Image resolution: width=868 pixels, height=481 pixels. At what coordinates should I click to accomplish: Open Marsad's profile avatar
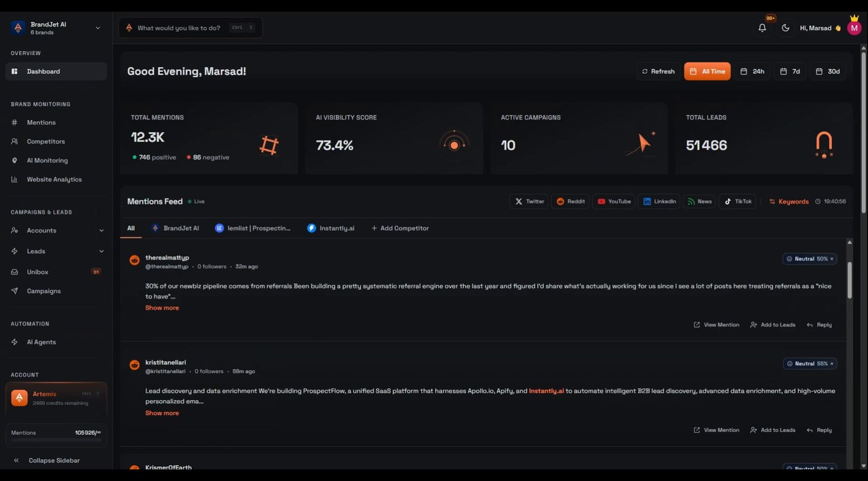(854, 28)
